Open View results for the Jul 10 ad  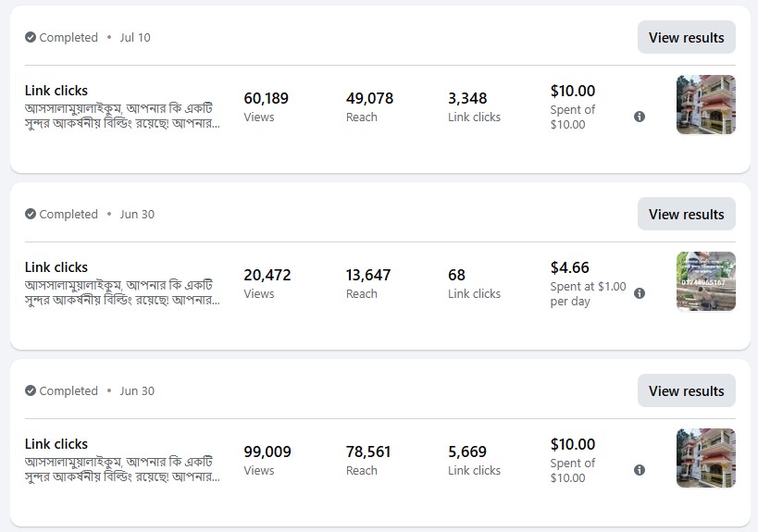point(687,37)
